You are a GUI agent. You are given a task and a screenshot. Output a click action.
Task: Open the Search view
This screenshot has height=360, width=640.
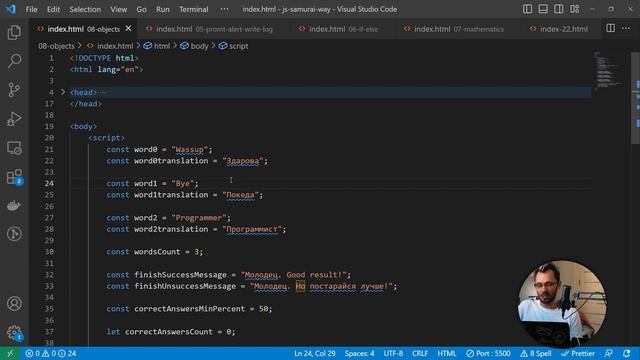click(14, 61)
